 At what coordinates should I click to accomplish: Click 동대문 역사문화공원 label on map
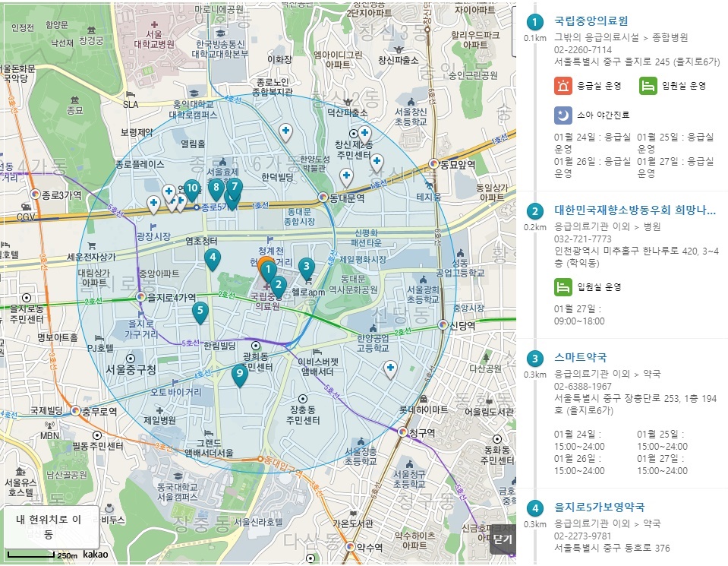353,284
